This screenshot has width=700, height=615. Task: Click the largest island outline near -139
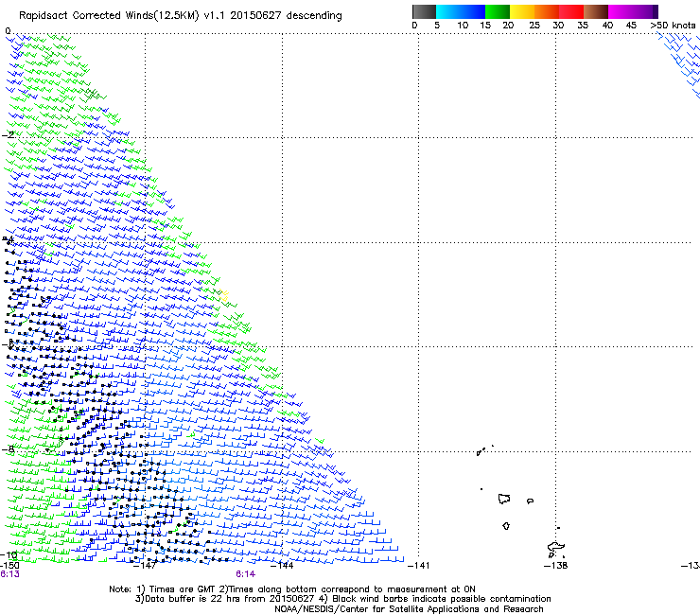pos(504,499)
